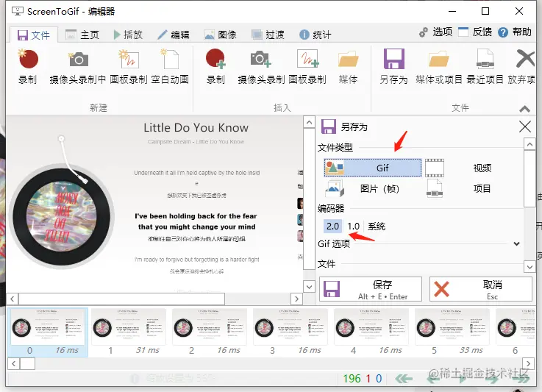Insert a new recording with 录制 in the 插入 group
Viewport: 542px width, 392px height.
pos(215,67)
